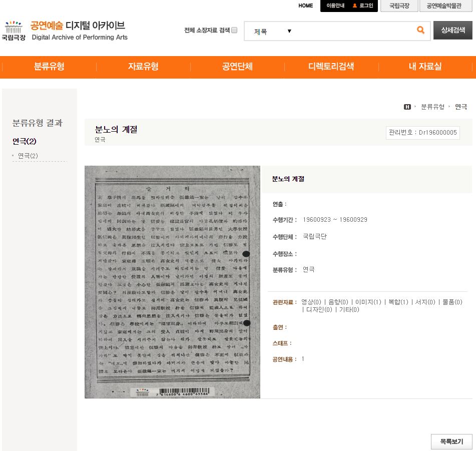Viewport: 476px width, 451px height.
Task: Click the 상세검색 button
Action: pyautogui.click(x=452, y=30)
